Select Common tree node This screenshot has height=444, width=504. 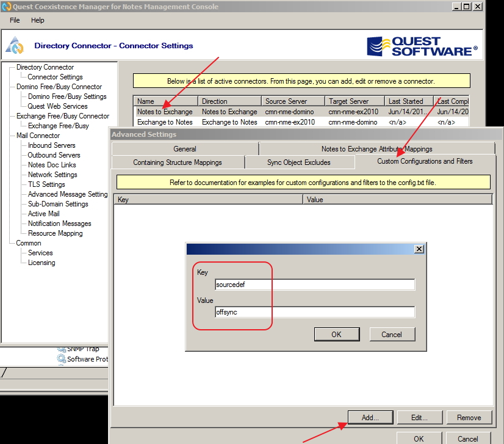point(29,243)
